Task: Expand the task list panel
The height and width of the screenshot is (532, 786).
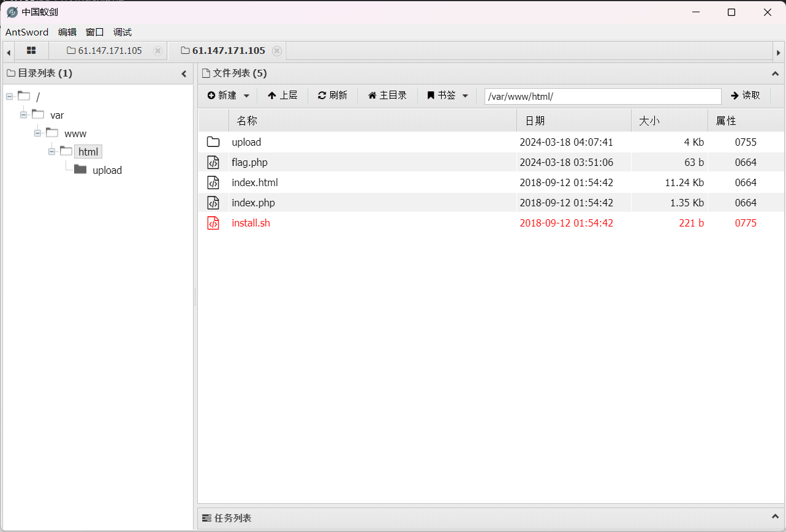Action: (x=775, y=517)
